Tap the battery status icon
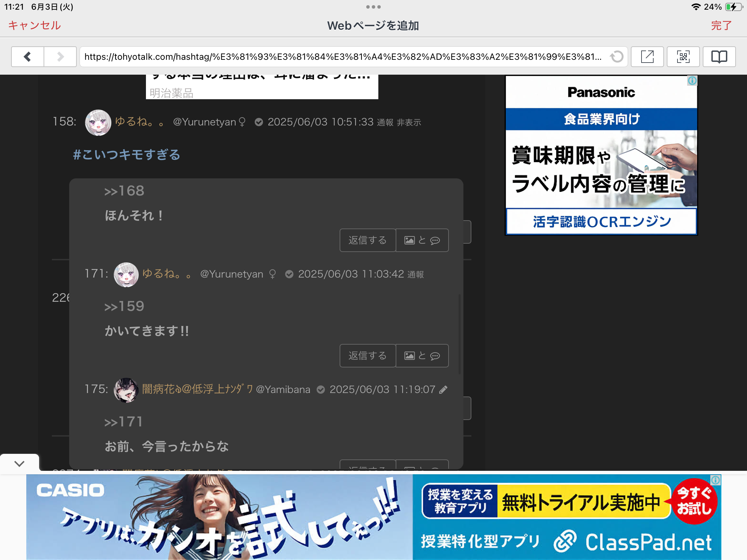Image resolution: width=747 pixels, height=560 pixels. pyautogui.click(x=734, y=7)
